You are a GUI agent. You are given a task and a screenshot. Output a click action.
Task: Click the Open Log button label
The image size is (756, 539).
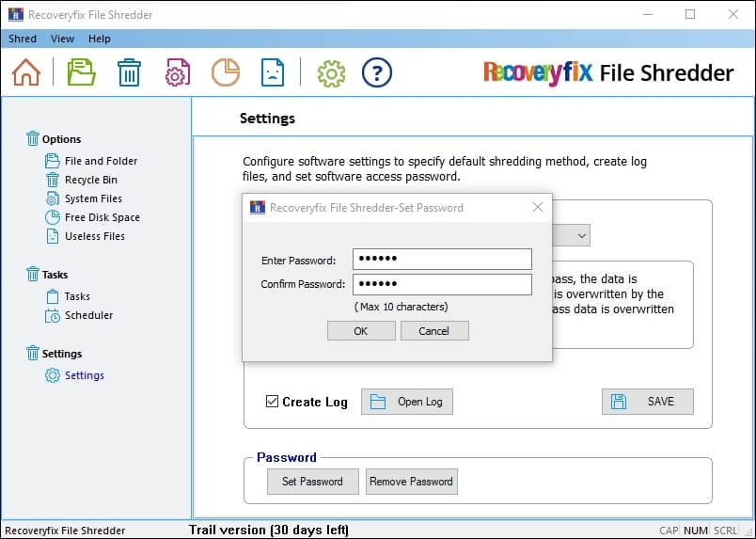[420, 402]
